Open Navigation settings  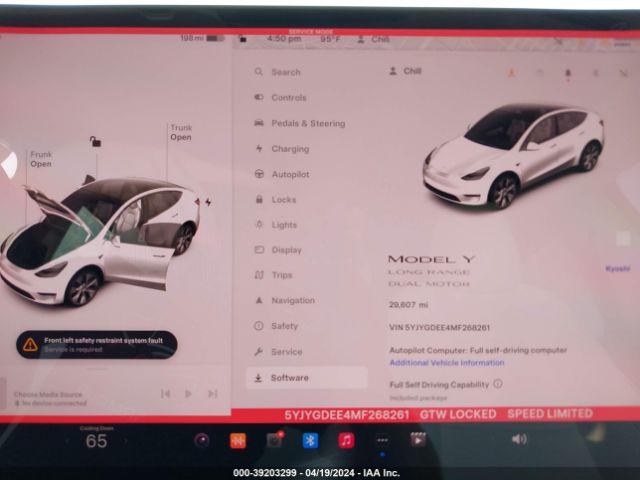(284, 300)
